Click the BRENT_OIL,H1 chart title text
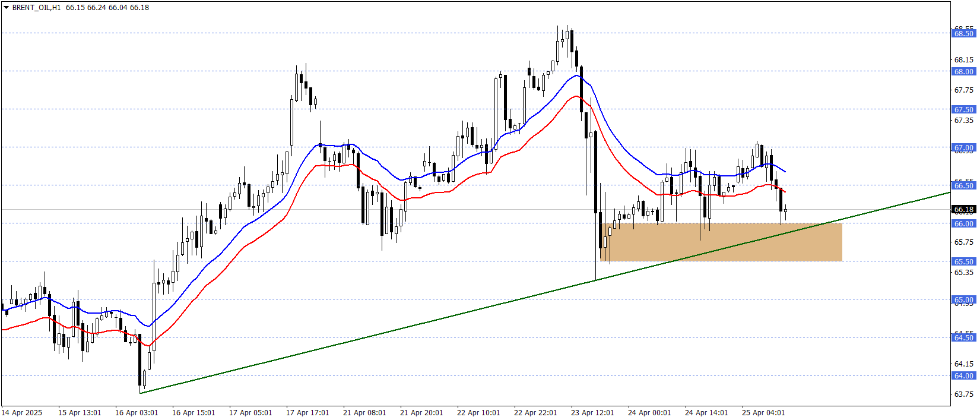The height and width of the screenshot is (420, 980). click(36, 8)
